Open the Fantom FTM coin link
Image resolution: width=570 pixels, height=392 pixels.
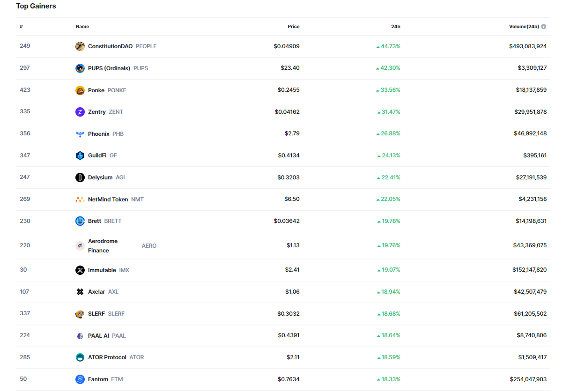(98, 379)
